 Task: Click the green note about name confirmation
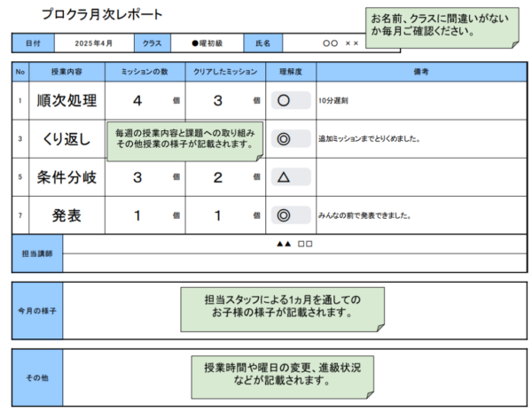point(442,25)
